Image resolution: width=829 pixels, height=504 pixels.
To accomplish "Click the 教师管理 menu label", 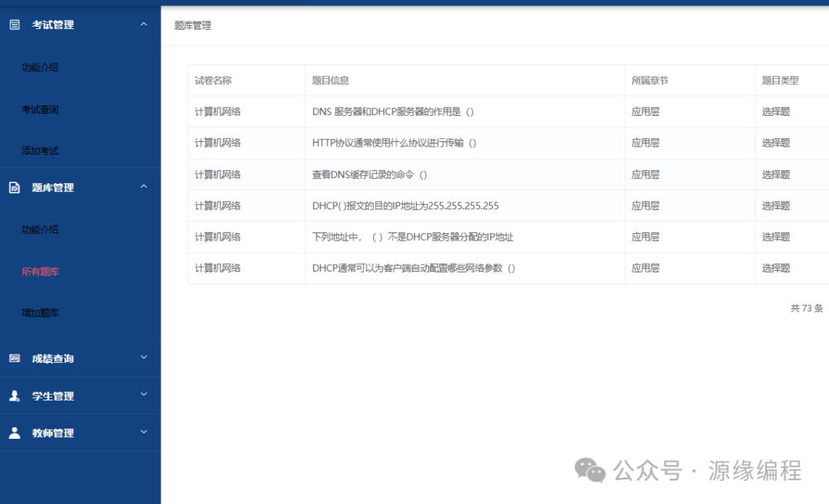I will tap(53, 433).
